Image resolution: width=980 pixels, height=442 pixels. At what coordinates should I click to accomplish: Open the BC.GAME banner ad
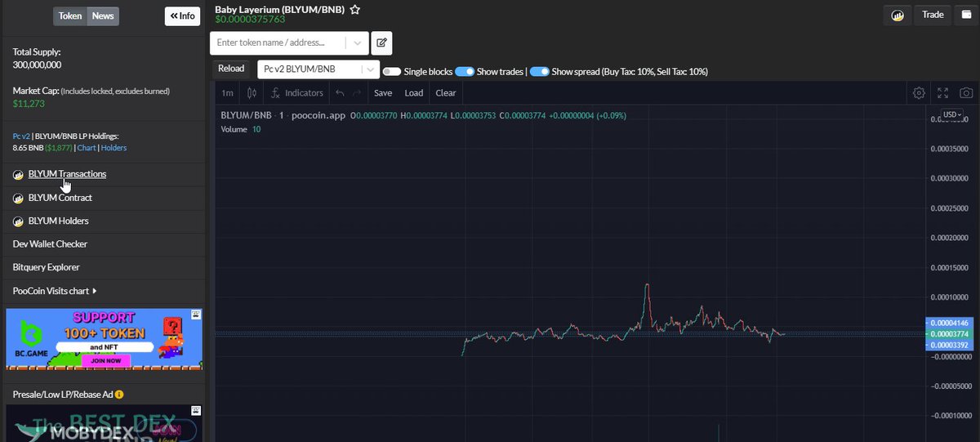(x=104, y=339)
